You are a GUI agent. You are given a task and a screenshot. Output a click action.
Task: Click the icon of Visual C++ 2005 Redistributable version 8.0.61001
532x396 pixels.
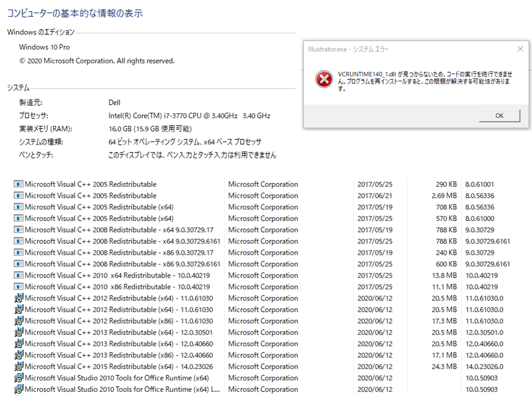tap(19, 184)
